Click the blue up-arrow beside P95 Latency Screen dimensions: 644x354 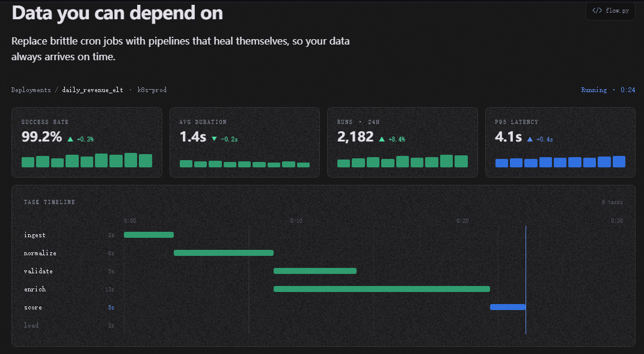click(530, 140)
